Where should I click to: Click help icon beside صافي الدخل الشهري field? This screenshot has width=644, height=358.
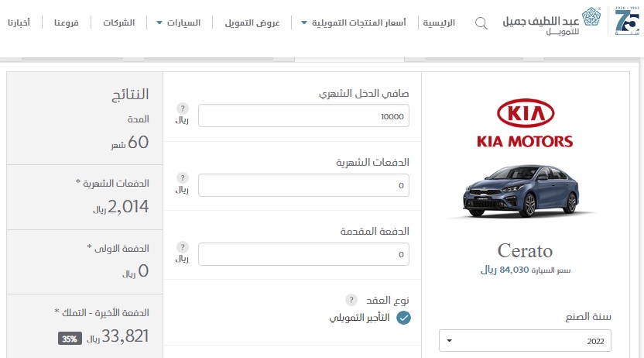tap(183, 108)
